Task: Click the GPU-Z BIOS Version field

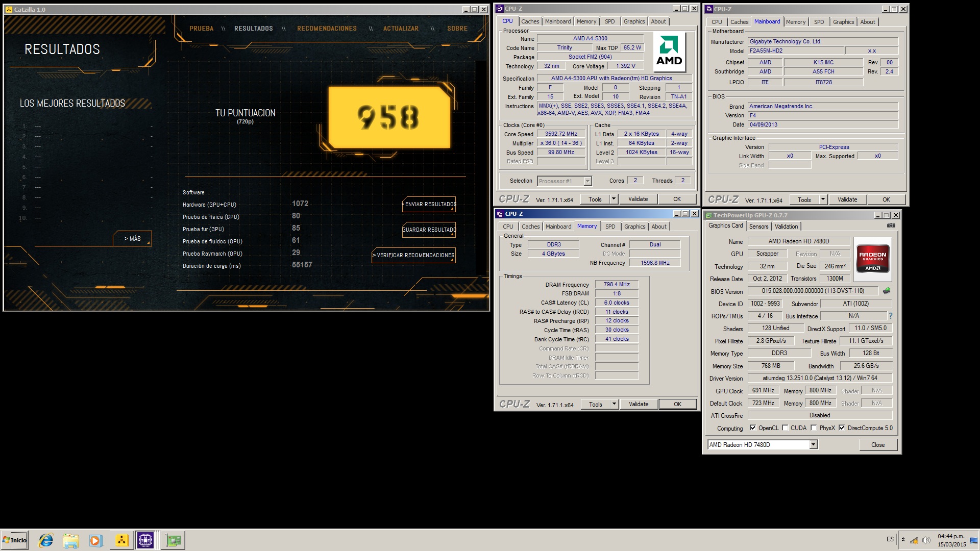Action: pyautogui.click(x=813, y=291)
